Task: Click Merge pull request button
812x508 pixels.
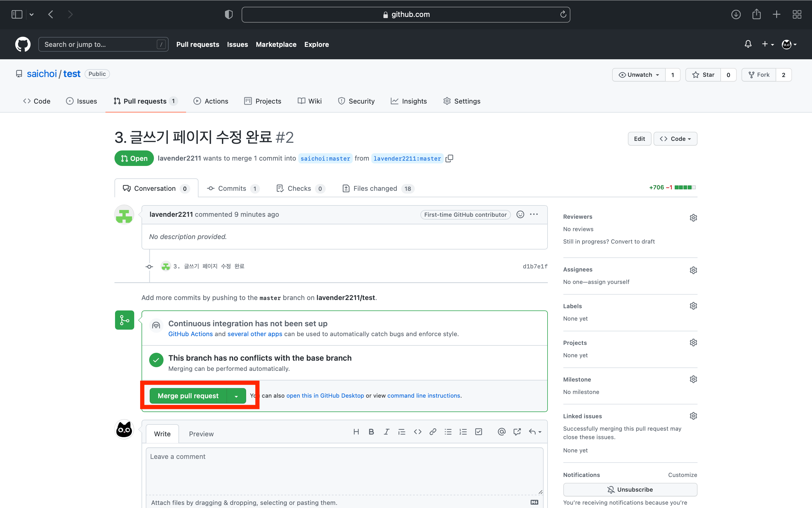Action: click(188, 396)
